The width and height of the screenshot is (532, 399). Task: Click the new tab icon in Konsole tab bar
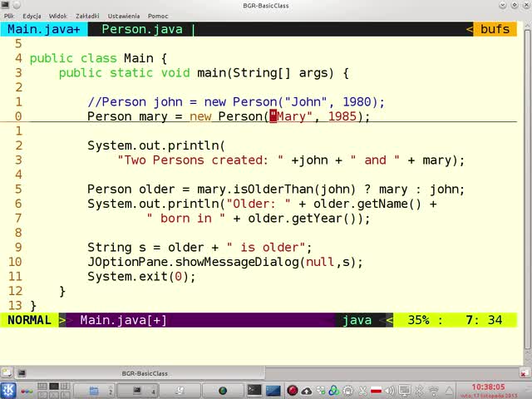click(7, 373)
